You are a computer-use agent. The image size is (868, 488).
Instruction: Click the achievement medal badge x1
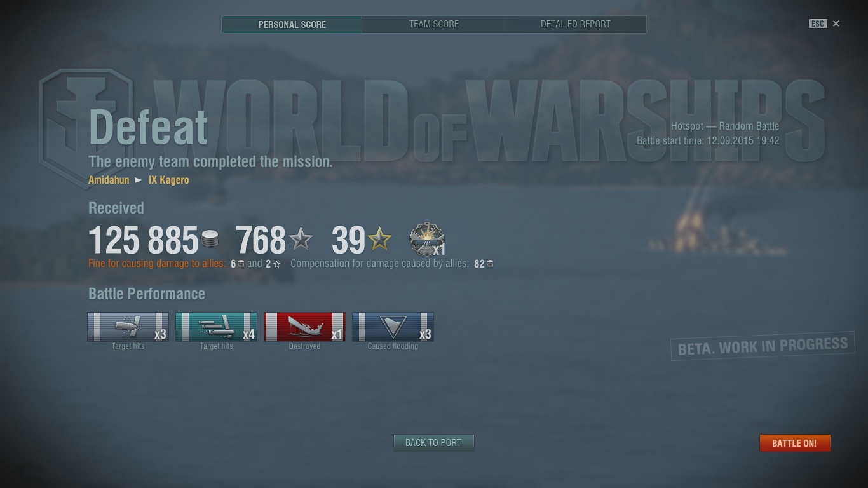click(427, 240)
